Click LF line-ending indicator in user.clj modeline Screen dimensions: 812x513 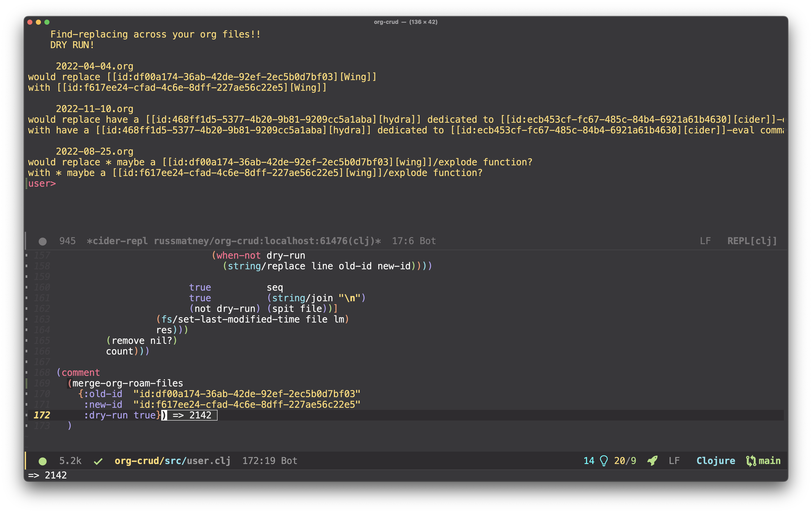pyautogui.click(x=674, y=461)
